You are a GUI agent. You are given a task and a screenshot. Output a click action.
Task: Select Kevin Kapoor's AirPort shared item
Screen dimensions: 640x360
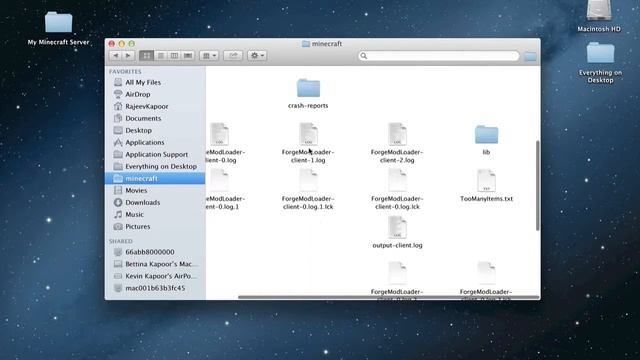[155, 276]
